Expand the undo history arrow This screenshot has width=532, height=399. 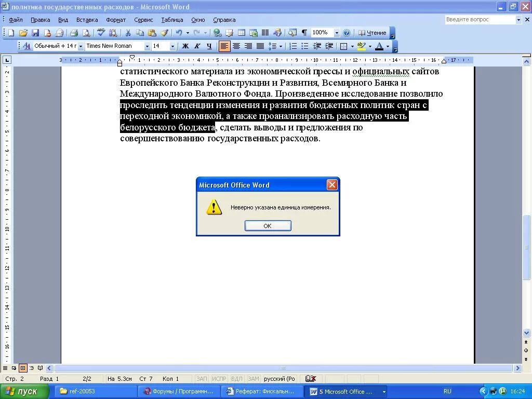point(188,33)
